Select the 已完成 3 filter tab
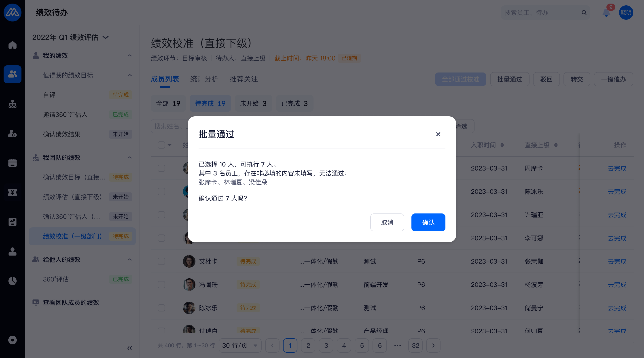The height and width of the screenshot is (358, 644). click(x=294, y=103)
